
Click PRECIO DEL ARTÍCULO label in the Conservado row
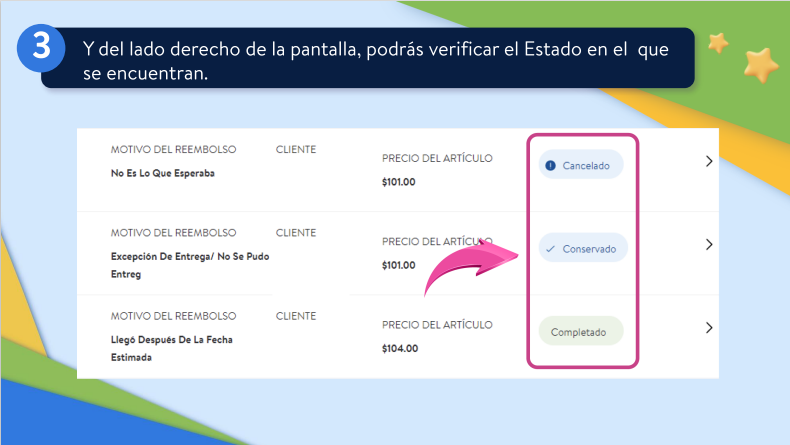tap(437, 242)
